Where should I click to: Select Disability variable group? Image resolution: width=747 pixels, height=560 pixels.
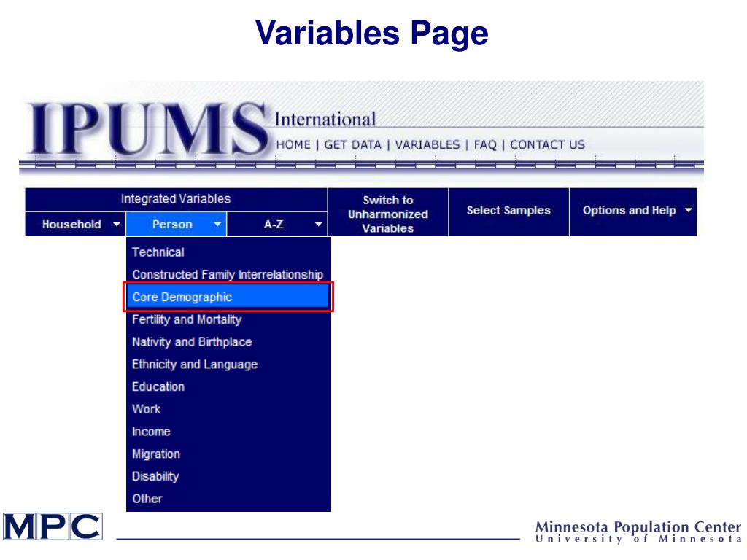[228, 475]
